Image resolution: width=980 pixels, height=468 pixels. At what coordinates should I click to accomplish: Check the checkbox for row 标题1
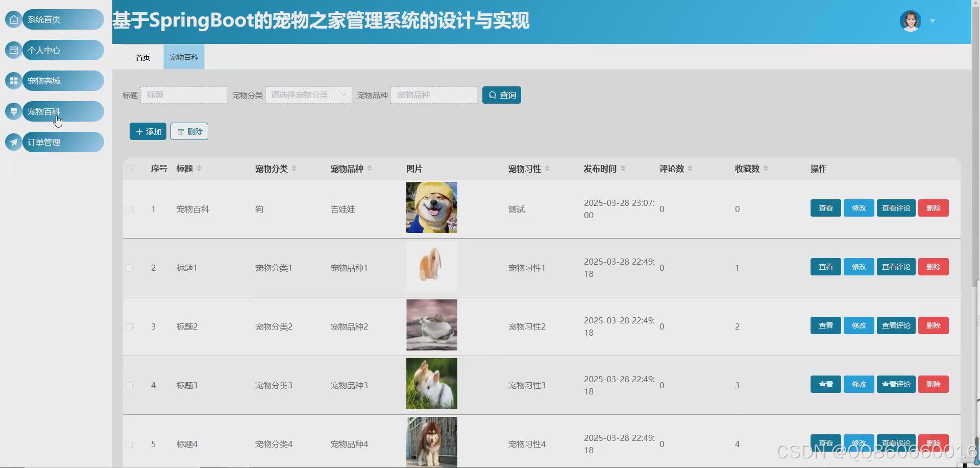pyautogui.click(x=129, y=268)
